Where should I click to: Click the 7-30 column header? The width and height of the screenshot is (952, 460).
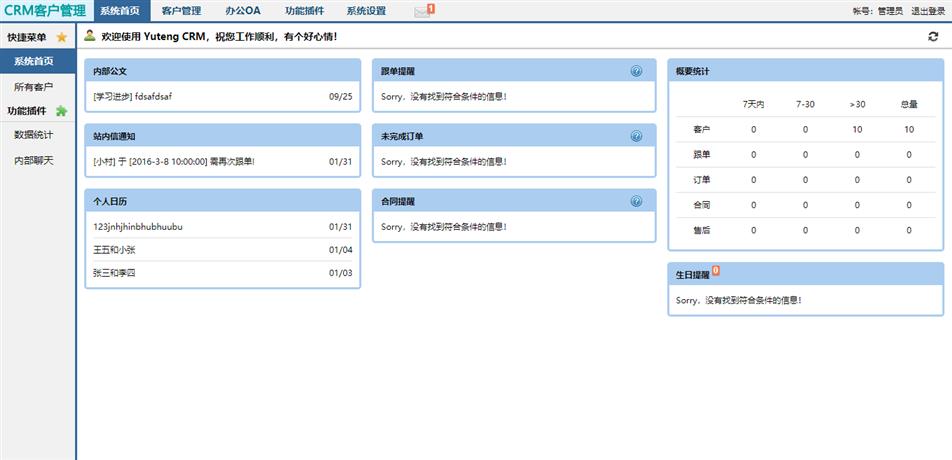(805, 104)
